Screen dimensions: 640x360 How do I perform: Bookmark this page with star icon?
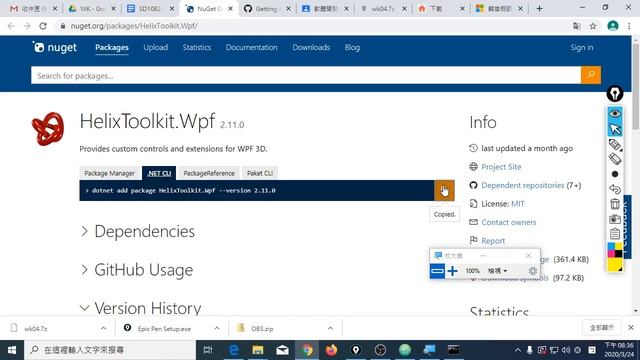(593, 26)
